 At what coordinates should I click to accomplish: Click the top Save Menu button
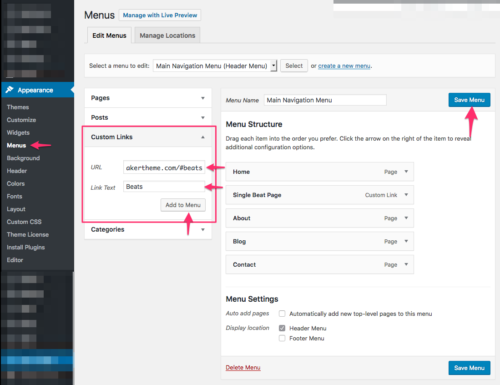coord(469,100)
